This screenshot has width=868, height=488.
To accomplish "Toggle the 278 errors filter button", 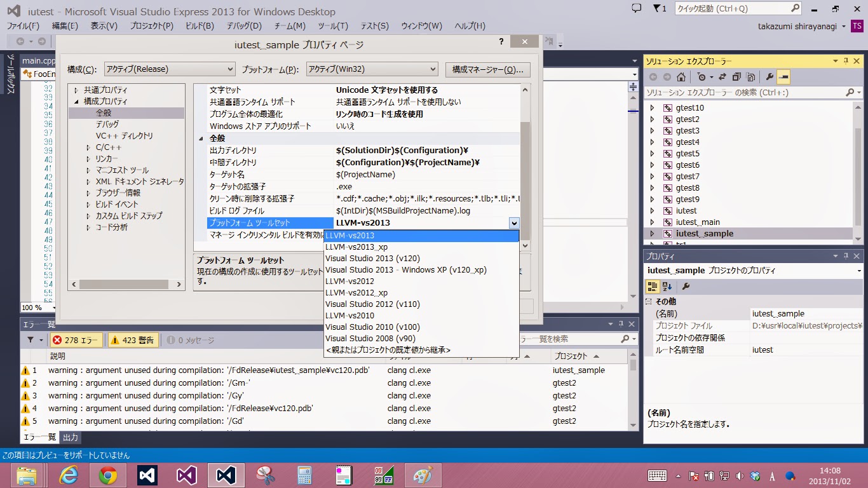I will point(76,340).
